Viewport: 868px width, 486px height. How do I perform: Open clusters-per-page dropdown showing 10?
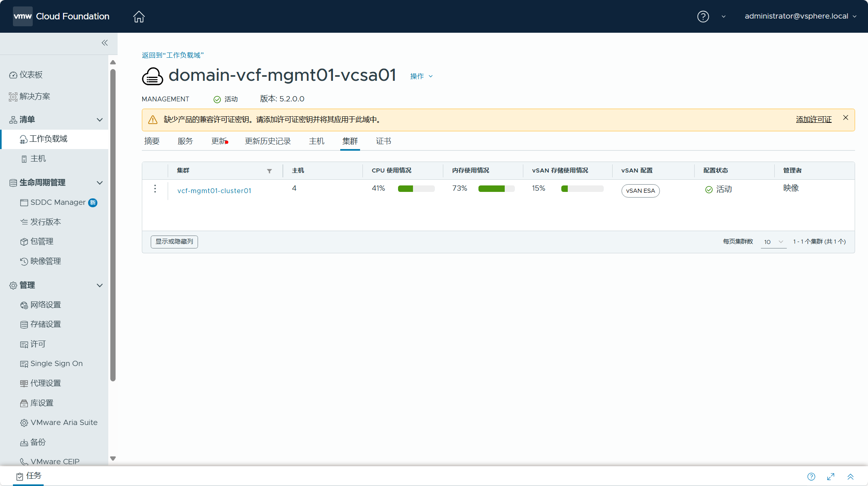click(x=773, y=242)
